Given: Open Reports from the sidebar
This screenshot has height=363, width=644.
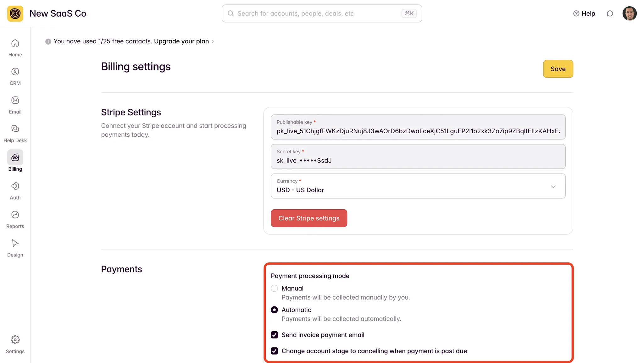Looking at the screenshot, I should (15, 215).
